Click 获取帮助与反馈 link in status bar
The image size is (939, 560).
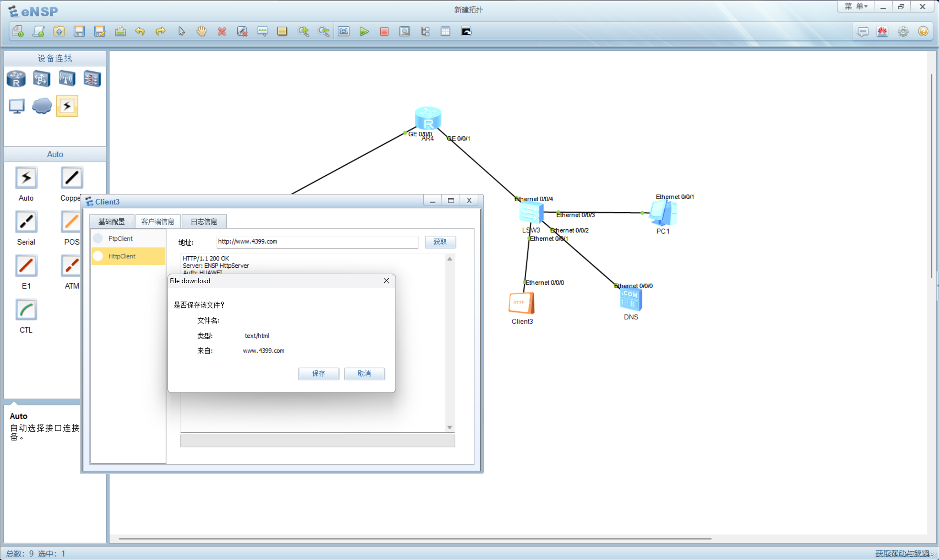[902, 553]
